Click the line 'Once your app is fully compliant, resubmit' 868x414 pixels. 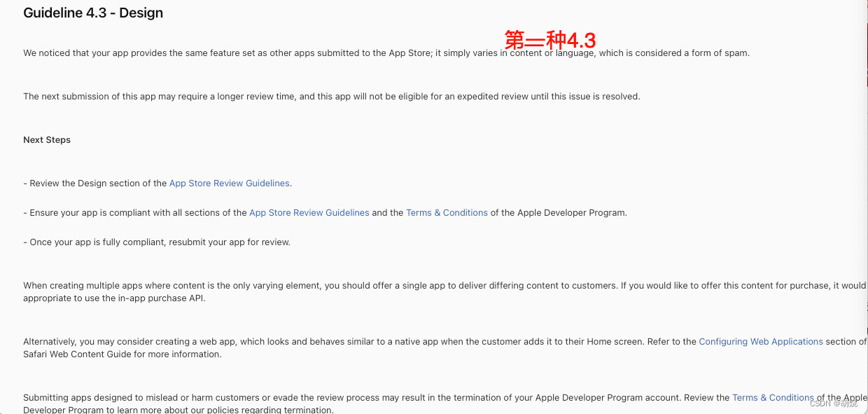click(157, 242)
